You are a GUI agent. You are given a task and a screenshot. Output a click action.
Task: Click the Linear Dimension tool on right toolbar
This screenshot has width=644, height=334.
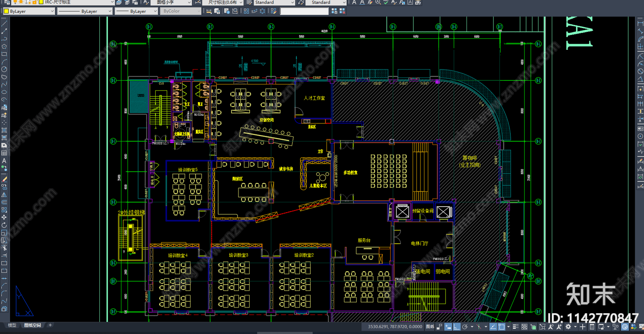[x=640, y=23]
